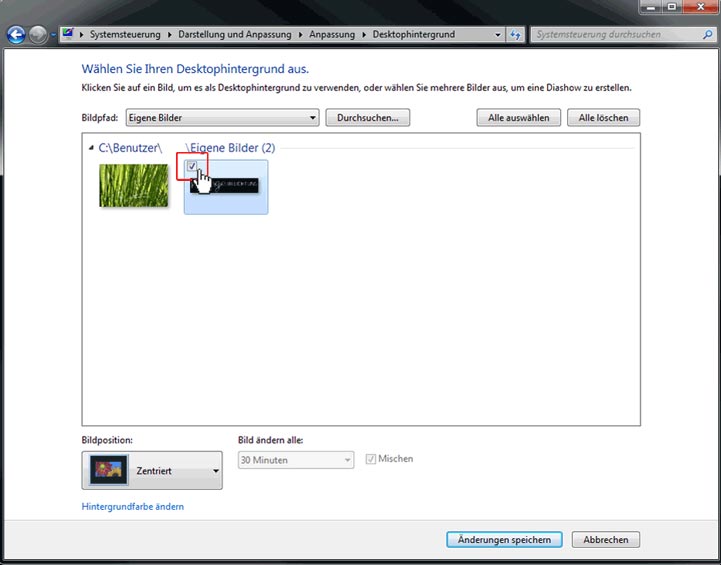The image size is (721, 565).
Task: Click Alle auswählen button
Action: (x=518, y=118)
